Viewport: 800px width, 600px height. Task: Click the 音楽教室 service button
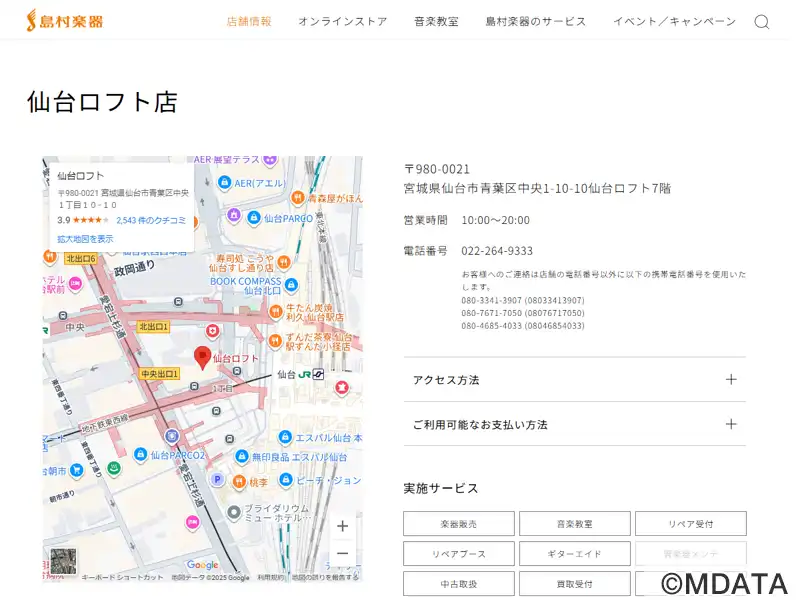tap(575, 524)
